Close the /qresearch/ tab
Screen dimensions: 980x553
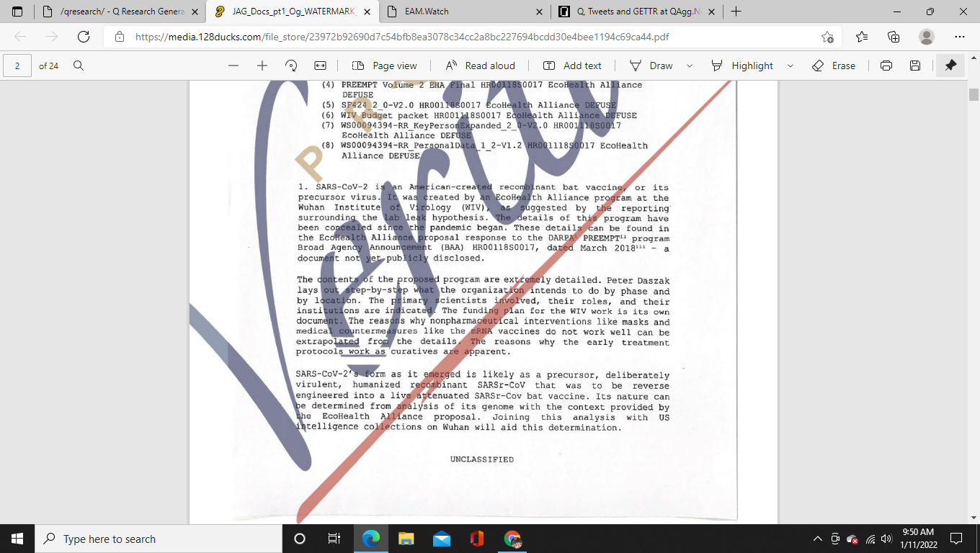(x=194, y=12)
